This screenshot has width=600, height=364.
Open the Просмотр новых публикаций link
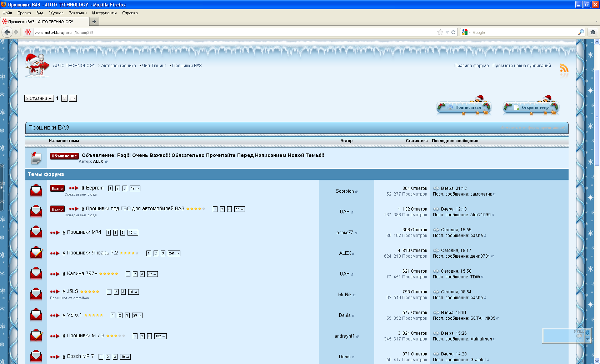click(x=522, y=66)
